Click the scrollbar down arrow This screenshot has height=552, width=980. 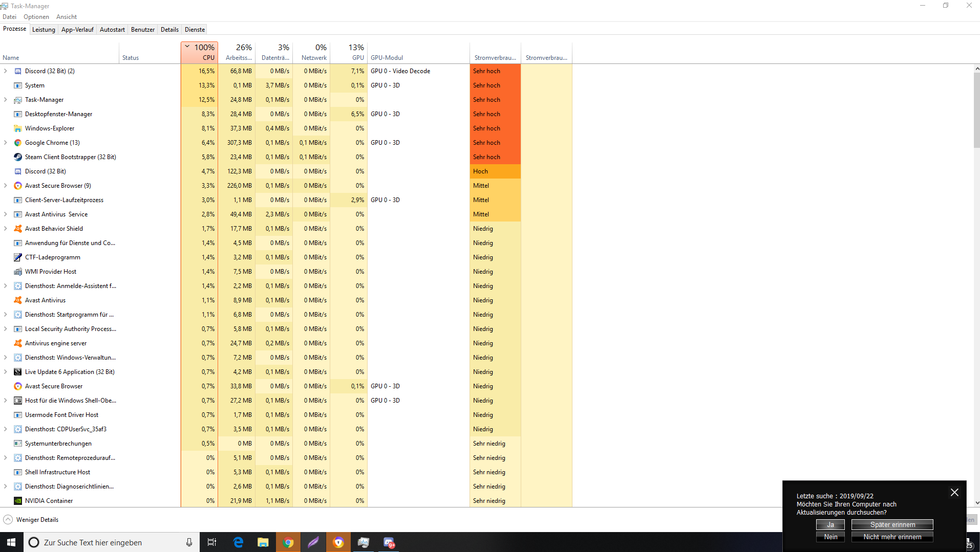(976, 503)
